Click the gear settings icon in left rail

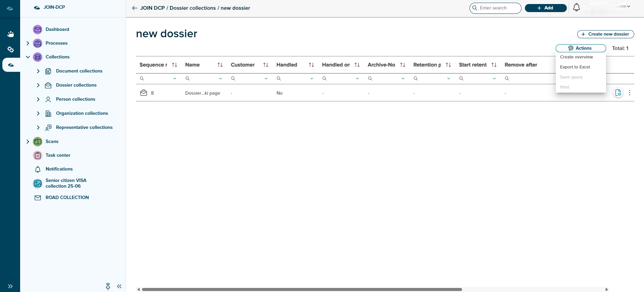tap(10, 49)
